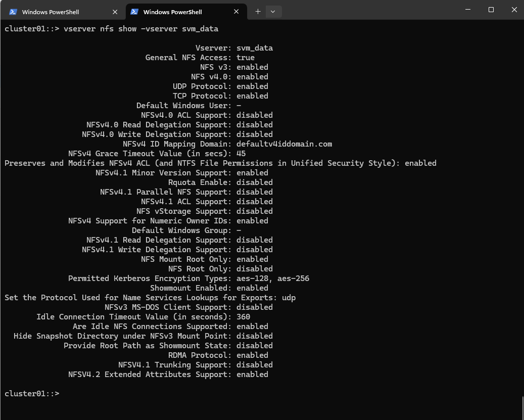The height and width of the screenshot is (420, 524).
Task: Minimize the terminal window
Action: coord(468,10)
